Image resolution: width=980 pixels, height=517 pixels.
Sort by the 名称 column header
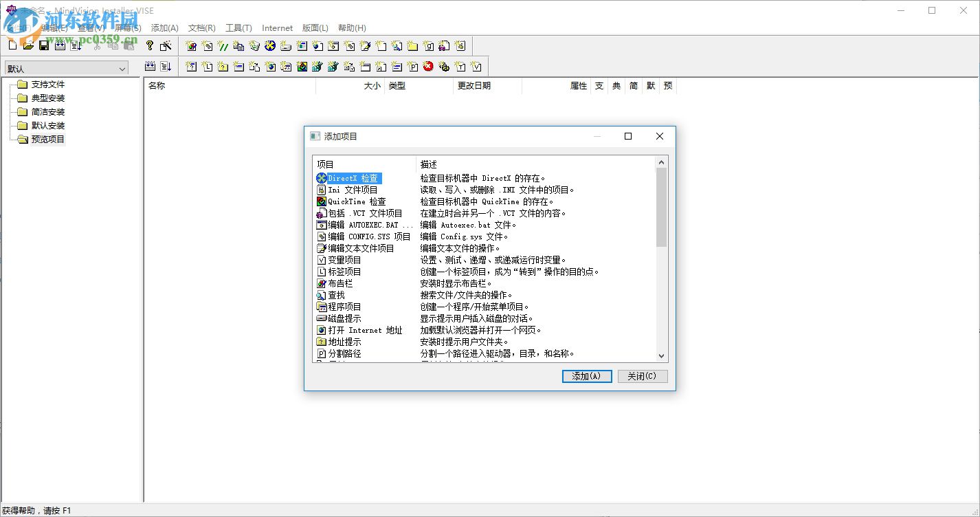[230, 86]
